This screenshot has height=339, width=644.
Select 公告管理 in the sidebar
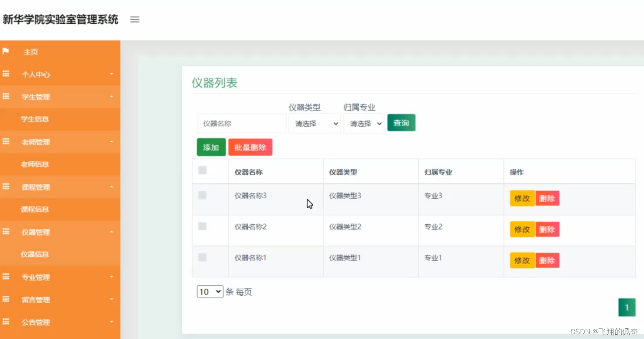pos(36,322)
